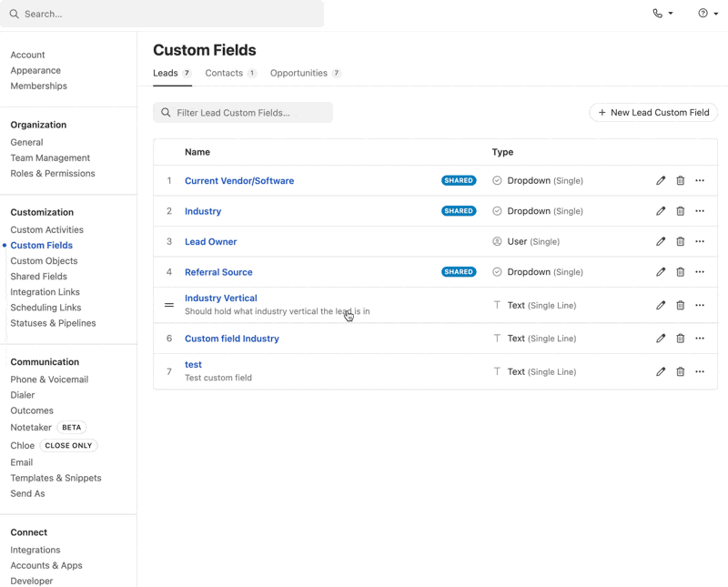Open Roles & Permissions
728x587 pixels.
pos(53,173)
